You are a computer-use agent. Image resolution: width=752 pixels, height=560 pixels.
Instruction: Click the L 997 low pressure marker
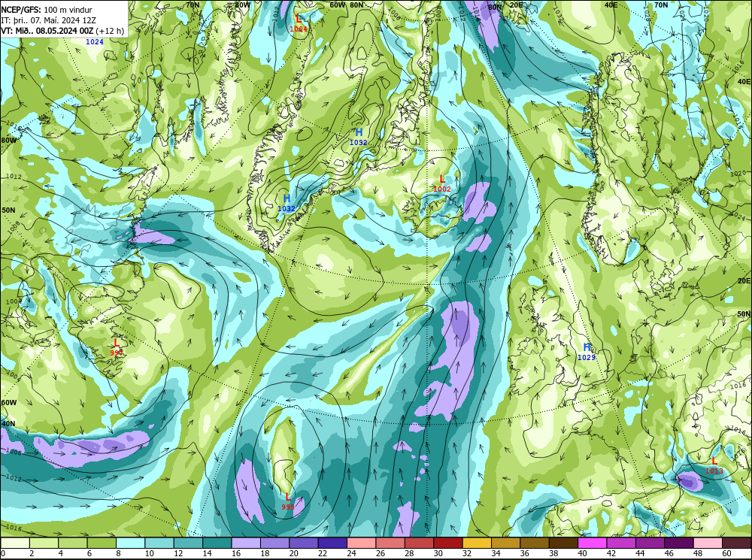click(x=117, y=347)
